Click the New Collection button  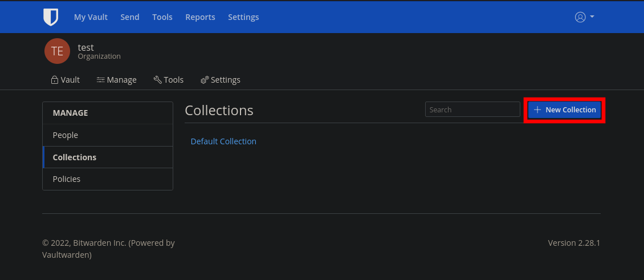click(564, 110)
